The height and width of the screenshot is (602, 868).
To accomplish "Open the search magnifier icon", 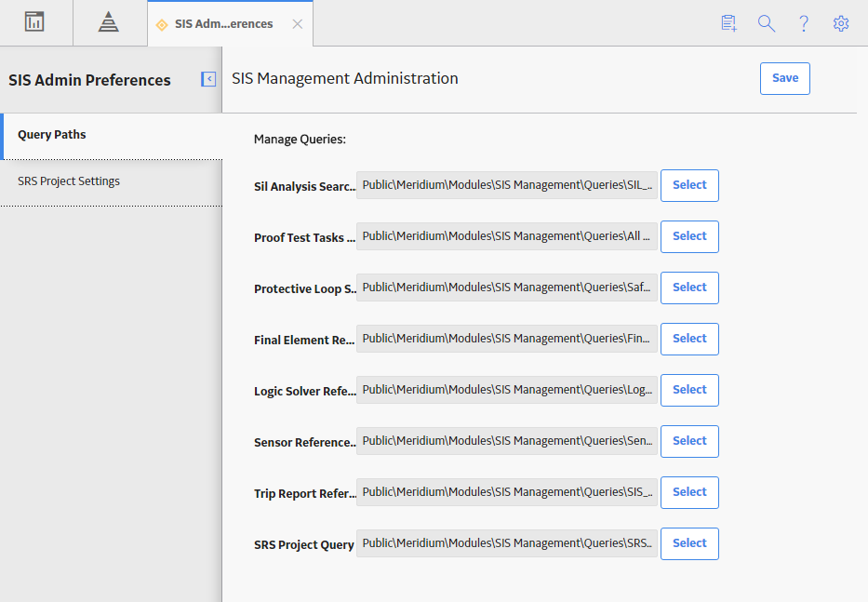I will [767, 23].
